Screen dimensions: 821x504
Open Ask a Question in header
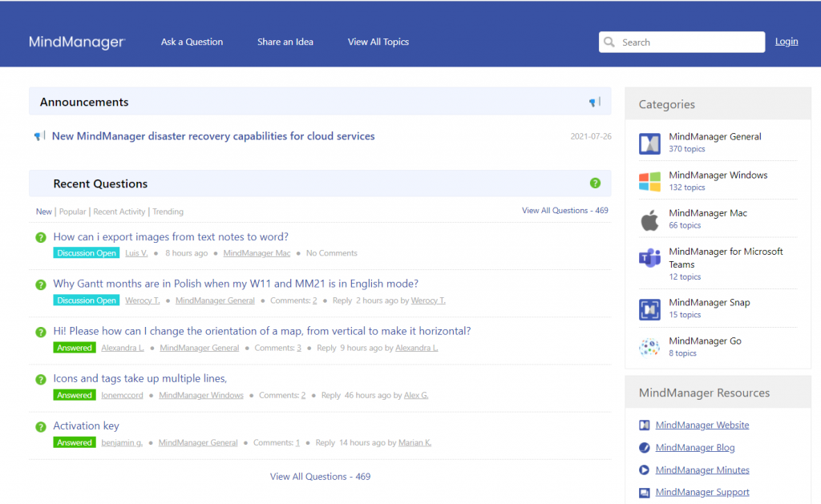point(192,42)
